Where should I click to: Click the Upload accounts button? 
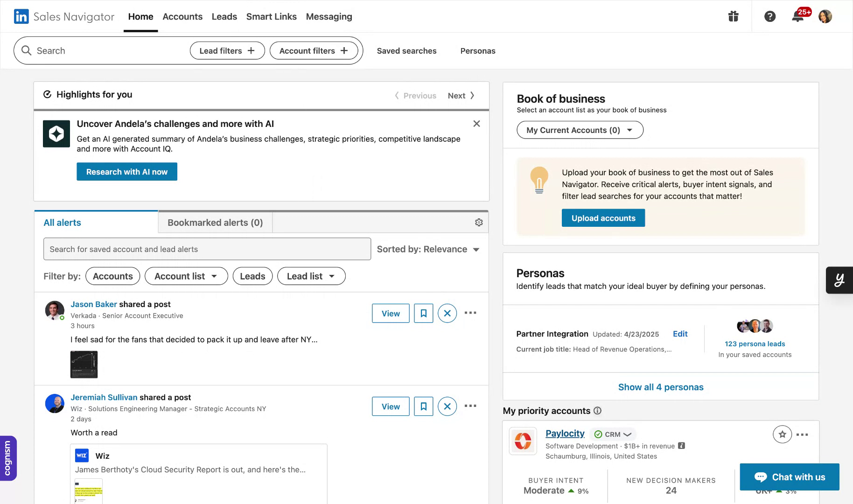click(603, 218)
